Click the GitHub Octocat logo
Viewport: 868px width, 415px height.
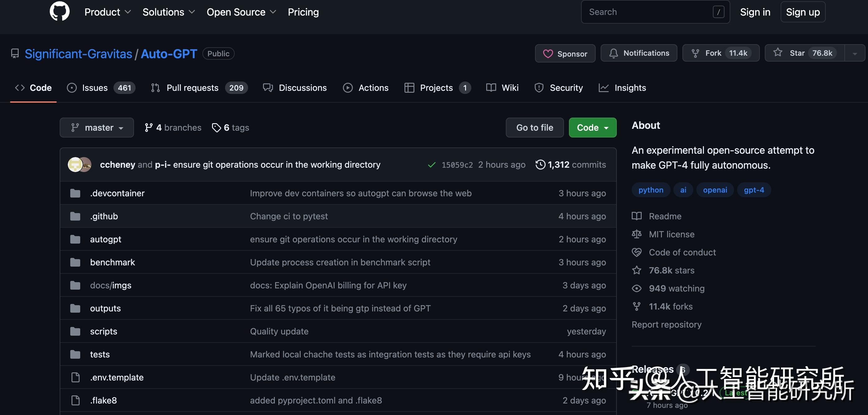(59, 11)
